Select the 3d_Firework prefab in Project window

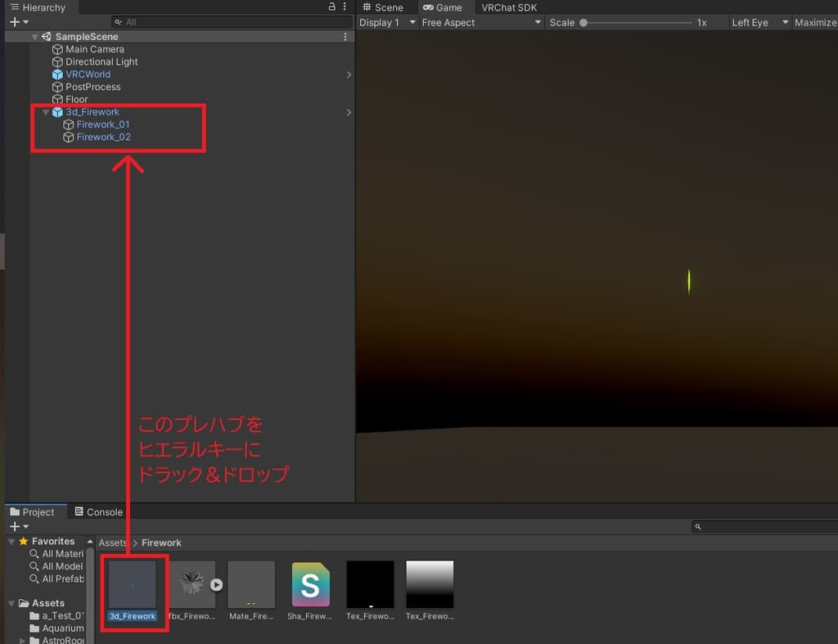[x=132, y=584]
